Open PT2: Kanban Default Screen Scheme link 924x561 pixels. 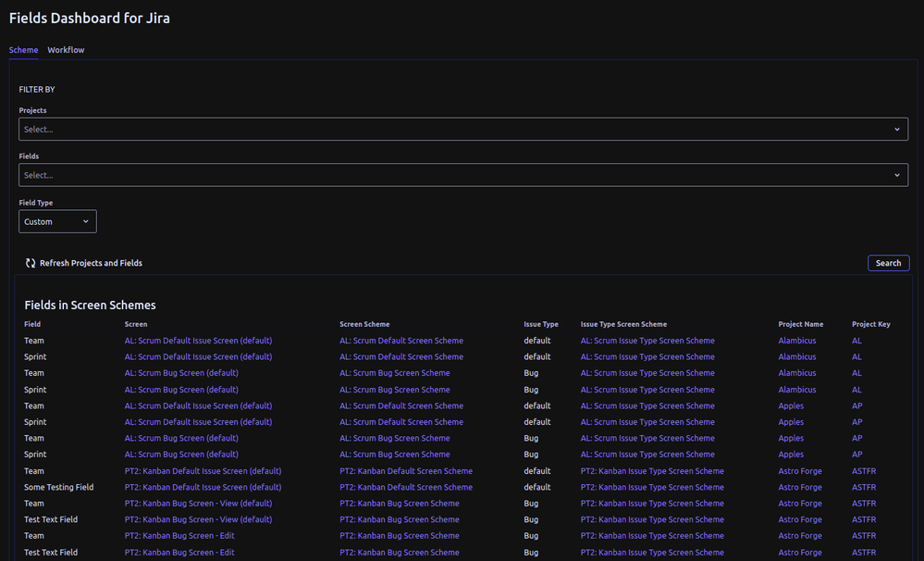(x=406, y=471)
